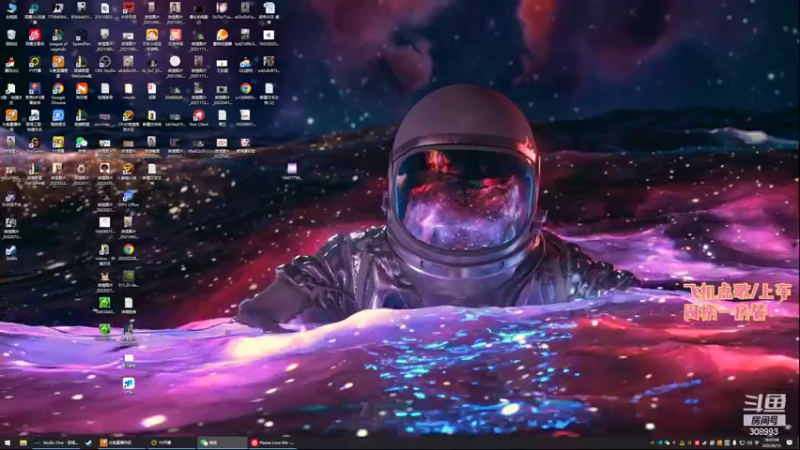Open the WeGame shortcut with G logo
800x450 pixels.
(x=35, y=144)
